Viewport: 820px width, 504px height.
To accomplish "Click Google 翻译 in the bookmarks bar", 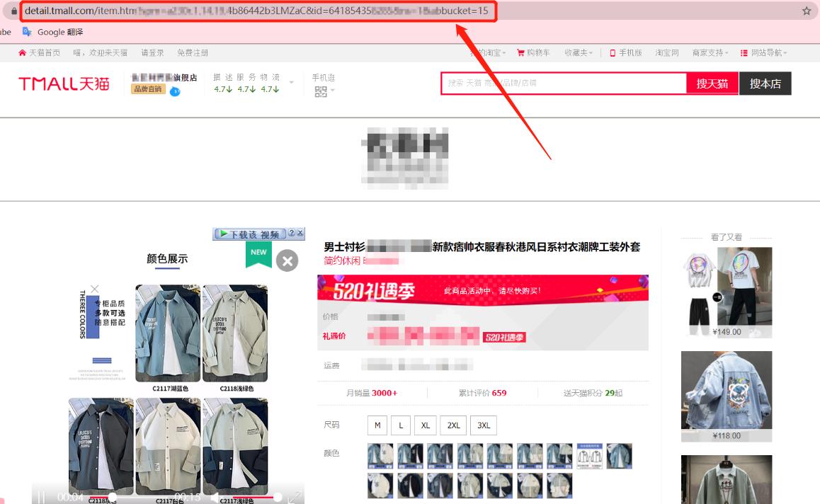I will click(x=60, y=32).
